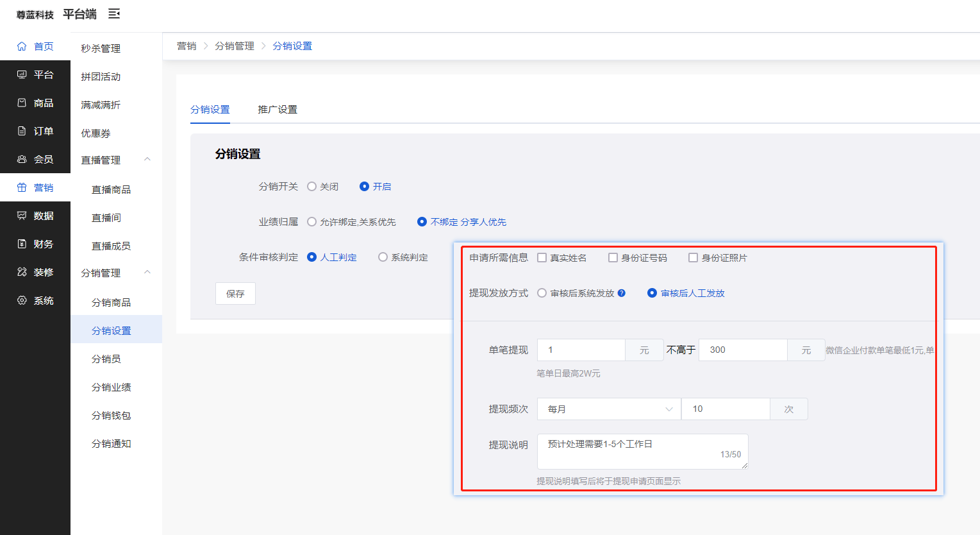980x535 pixels.
Task: Select 审核后系统发放 radio option
Action: (542, 293)
